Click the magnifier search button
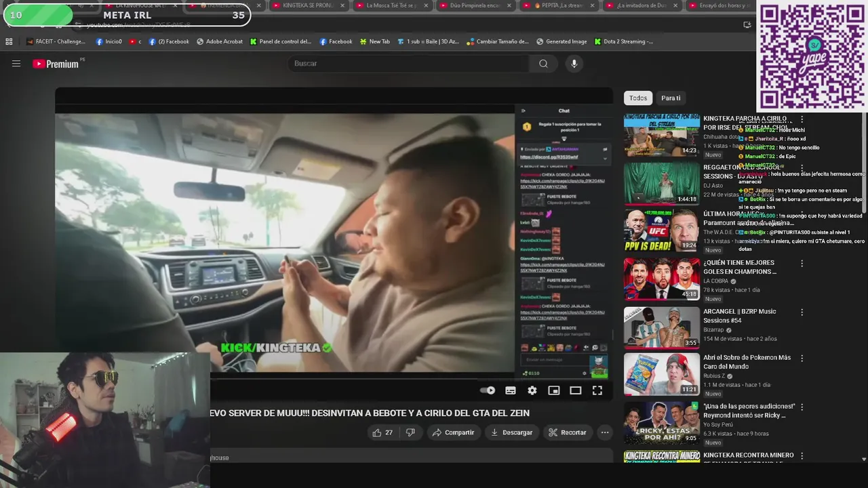This screenshot has height=488, width=868. 543,64
